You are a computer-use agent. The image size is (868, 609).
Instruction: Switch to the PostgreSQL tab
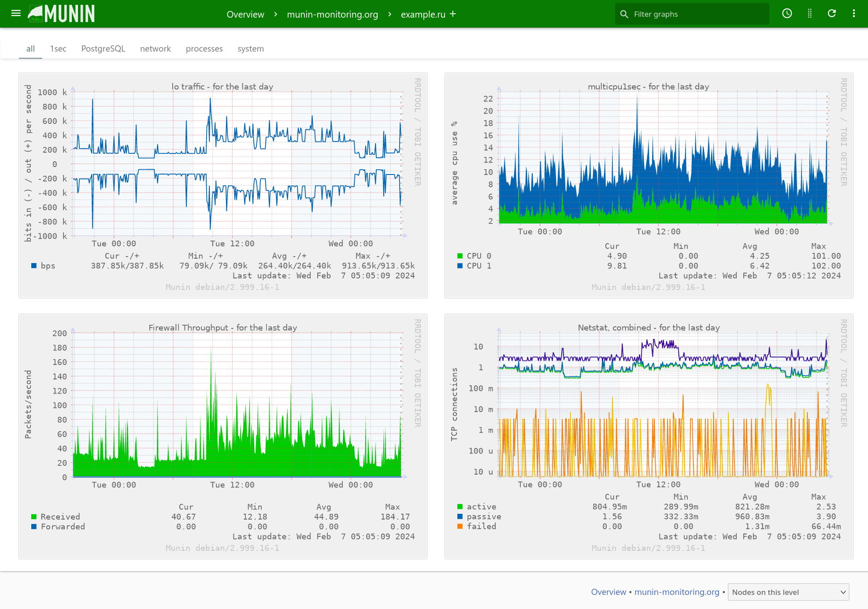pos(103,48)
